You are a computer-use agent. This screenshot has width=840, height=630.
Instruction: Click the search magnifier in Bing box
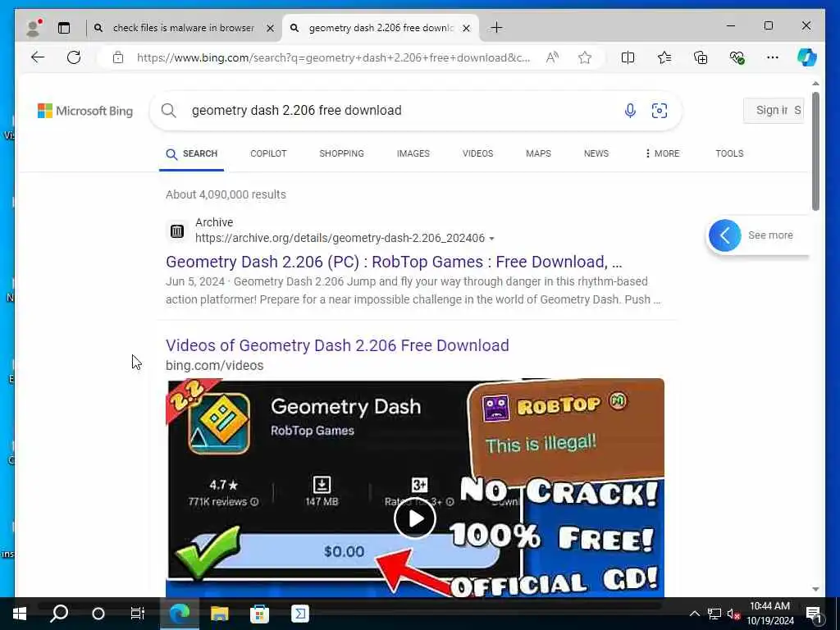click(x=169, y=111)
